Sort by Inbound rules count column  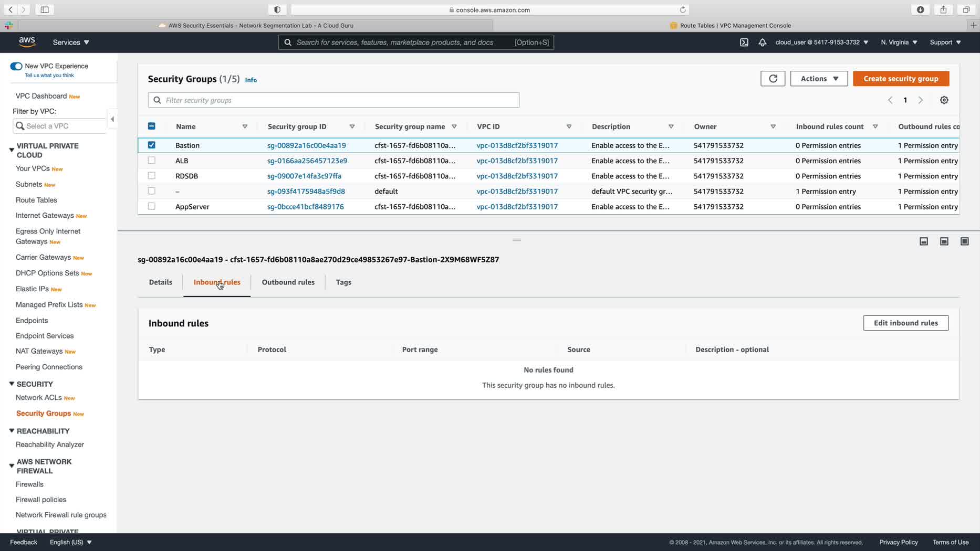point(875,126)
